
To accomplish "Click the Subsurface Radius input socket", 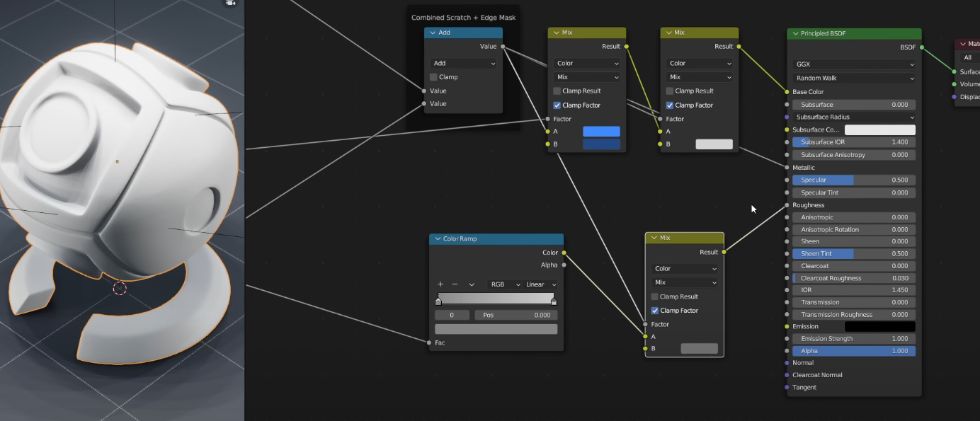I will click(x=787, y=117).
